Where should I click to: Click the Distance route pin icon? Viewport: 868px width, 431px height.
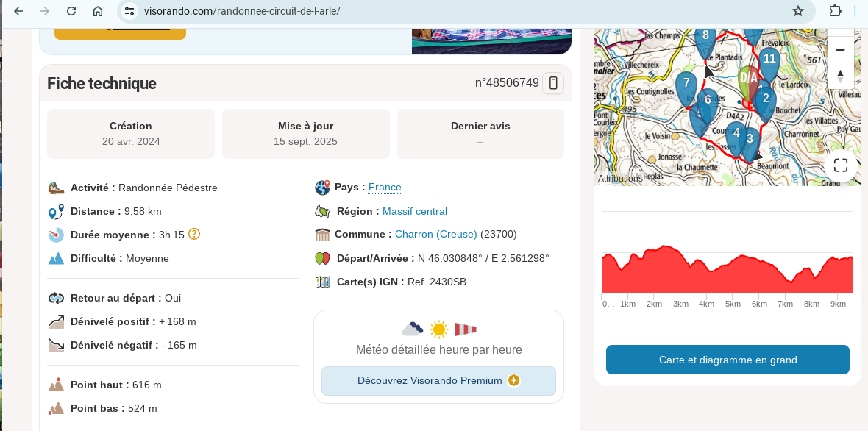pos(57,211)
